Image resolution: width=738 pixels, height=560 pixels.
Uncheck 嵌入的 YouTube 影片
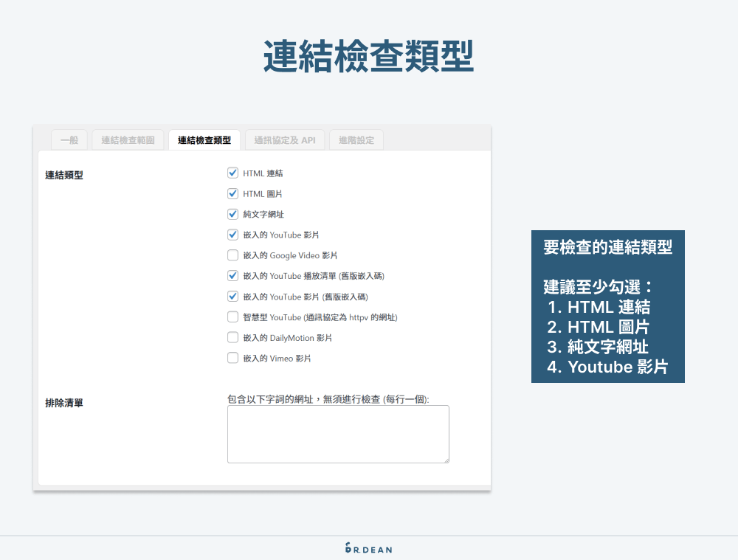click(x=233, y=235)
